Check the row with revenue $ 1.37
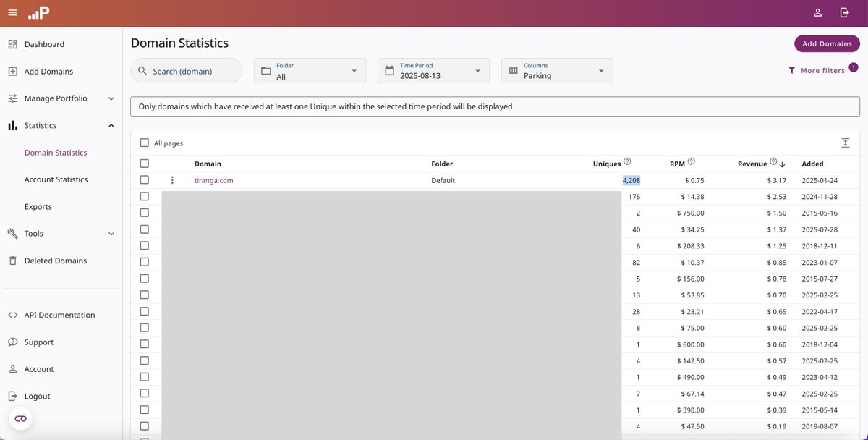 [x=145, y=229]
